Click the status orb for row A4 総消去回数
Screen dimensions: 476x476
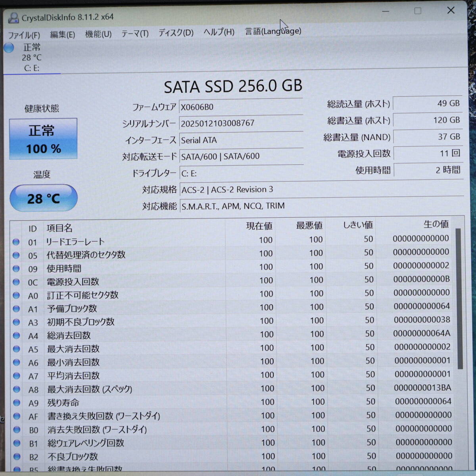pos(16,336)
